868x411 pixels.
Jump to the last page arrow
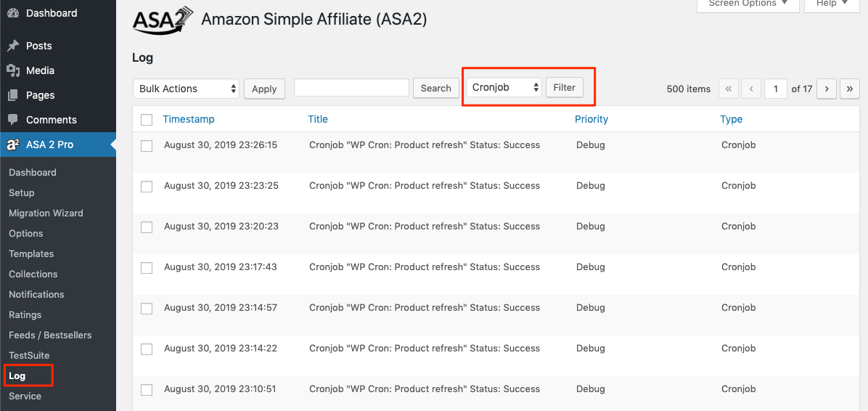(x=850, y=89)
